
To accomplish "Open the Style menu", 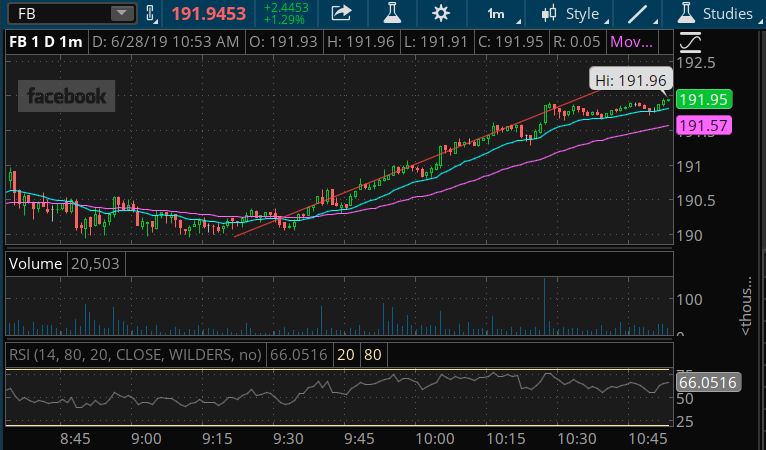I will [x=574, y=14].
